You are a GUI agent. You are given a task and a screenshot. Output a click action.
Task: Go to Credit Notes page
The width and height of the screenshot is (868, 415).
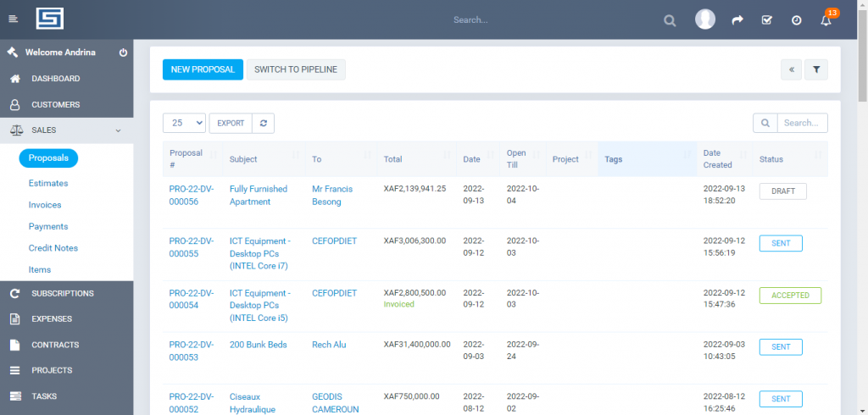pos(53,248)
